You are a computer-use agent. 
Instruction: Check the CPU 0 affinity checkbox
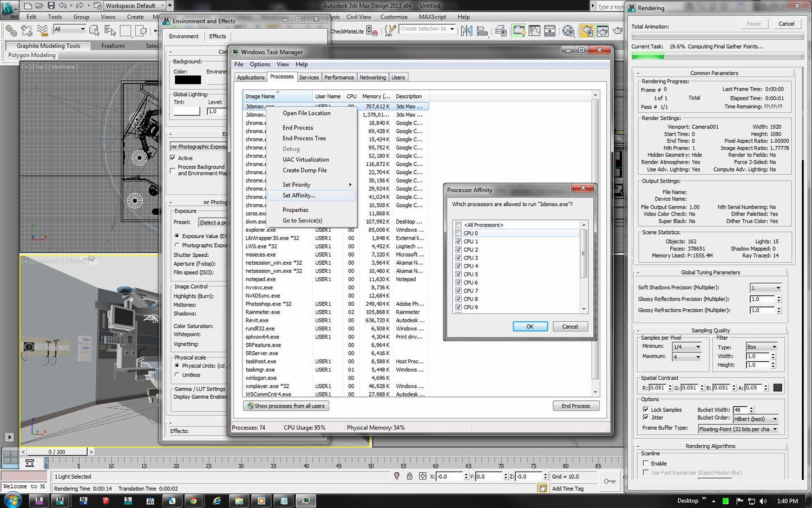459,233
